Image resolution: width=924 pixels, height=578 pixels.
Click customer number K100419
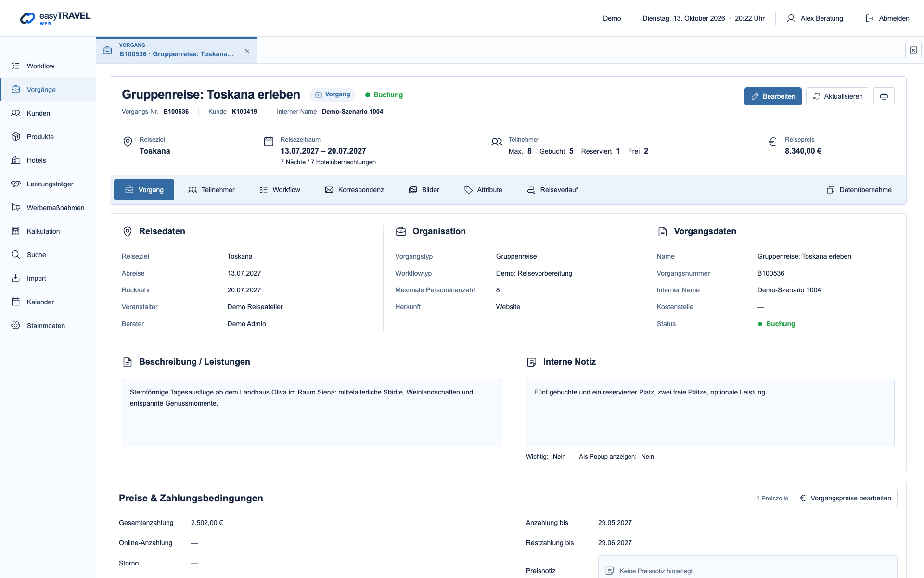[x=244, y=112]
